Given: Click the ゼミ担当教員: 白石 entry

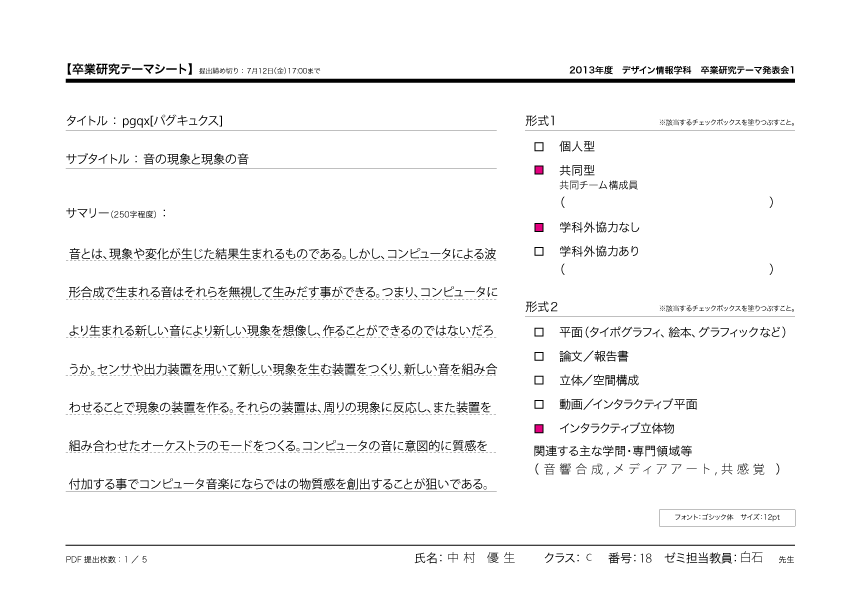Looking at the screenshot, I should (x=714, y=558).
